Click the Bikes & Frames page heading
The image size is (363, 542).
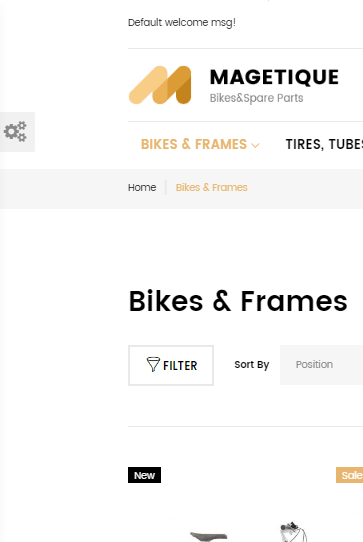(238, 301)
